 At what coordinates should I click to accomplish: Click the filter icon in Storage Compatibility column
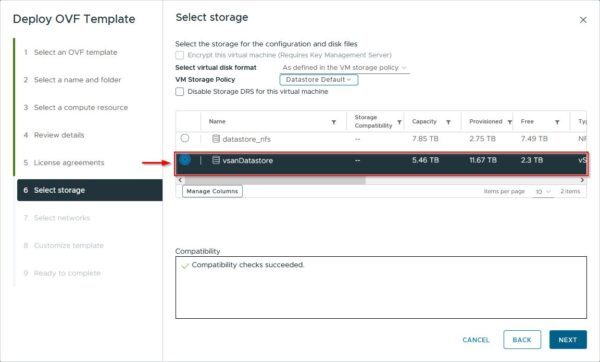[399, 122]
